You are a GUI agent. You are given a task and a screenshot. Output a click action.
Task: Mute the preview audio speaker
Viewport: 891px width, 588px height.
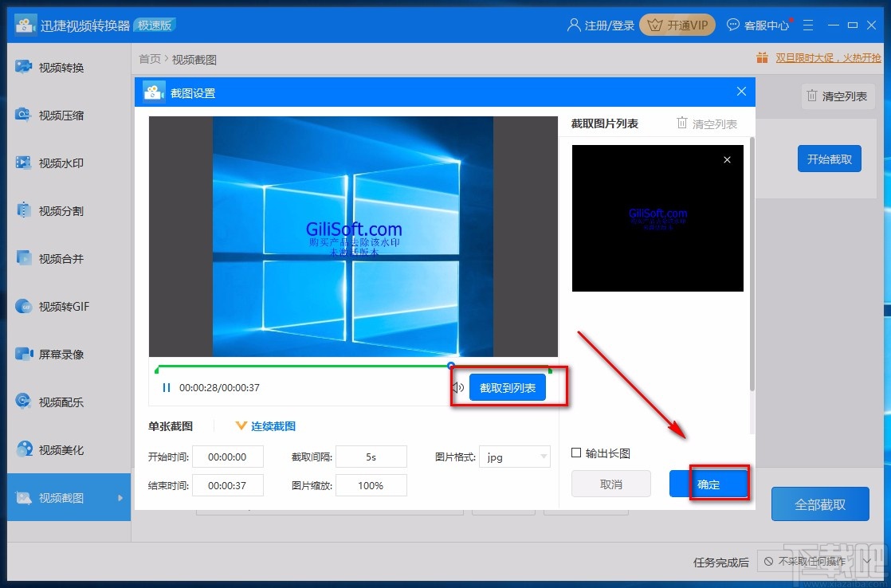(x=457, y=386)
